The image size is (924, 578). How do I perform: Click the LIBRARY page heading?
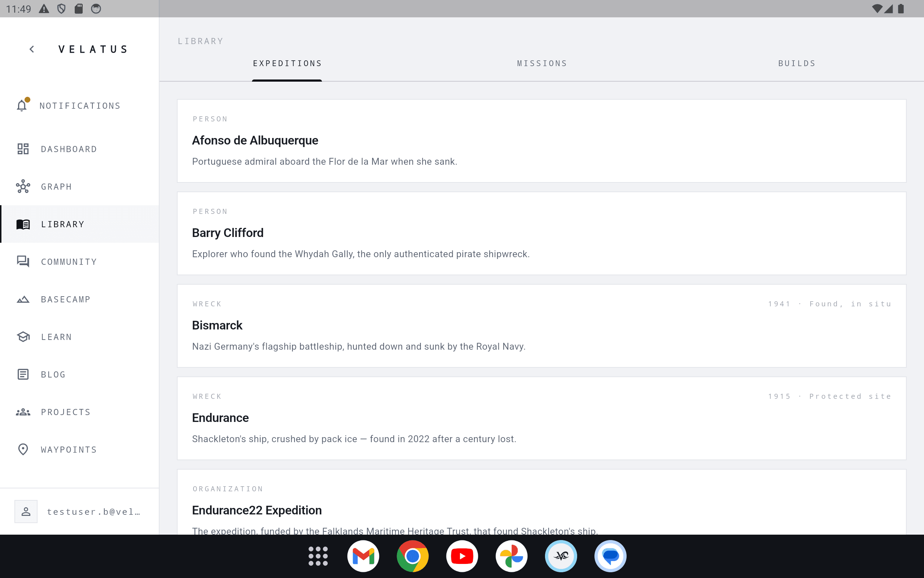(x=200, y=41)
